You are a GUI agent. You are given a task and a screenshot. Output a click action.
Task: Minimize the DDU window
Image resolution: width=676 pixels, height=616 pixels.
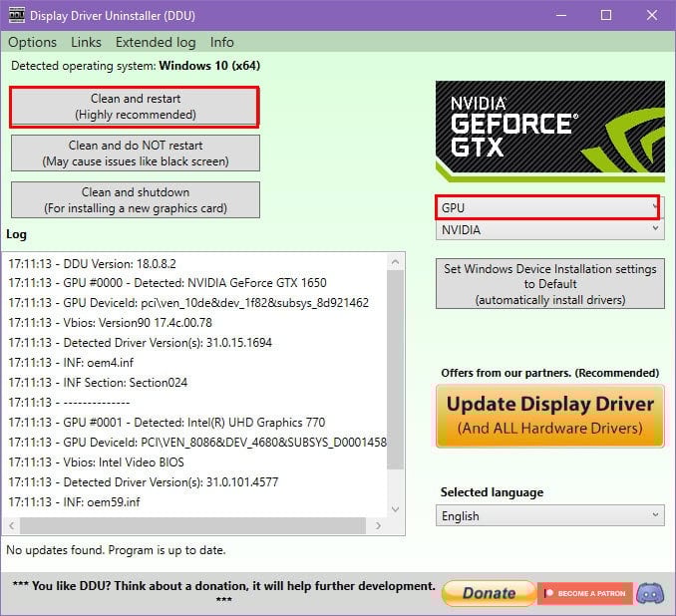pos(561,15)
